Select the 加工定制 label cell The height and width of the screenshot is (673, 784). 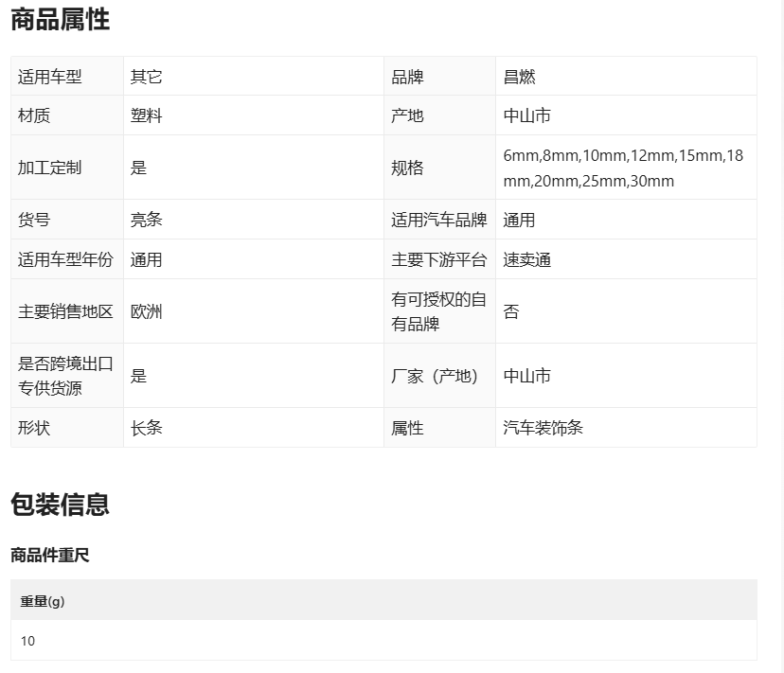tap(67, 168)
